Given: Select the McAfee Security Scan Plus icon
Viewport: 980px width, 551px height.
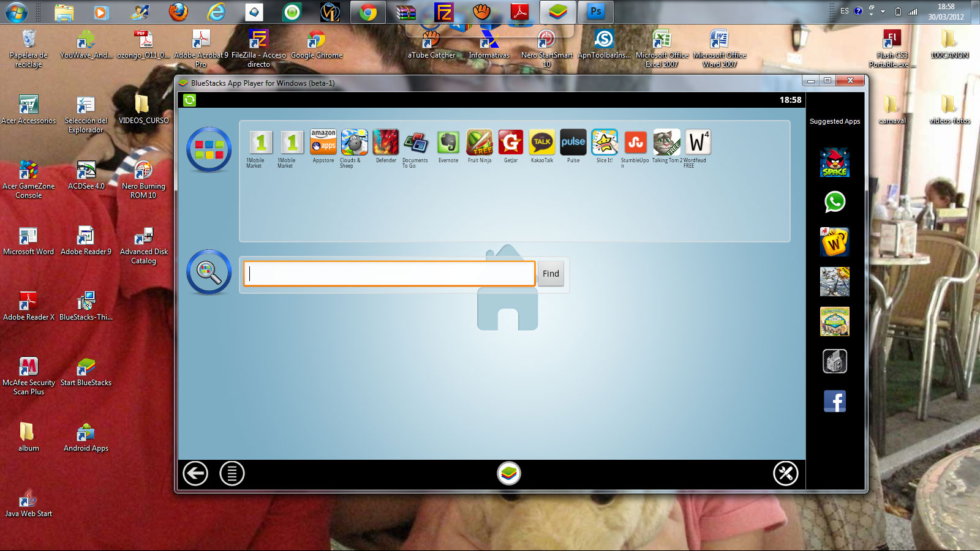Looking at the screenshot, I should [x=28, y=377].
